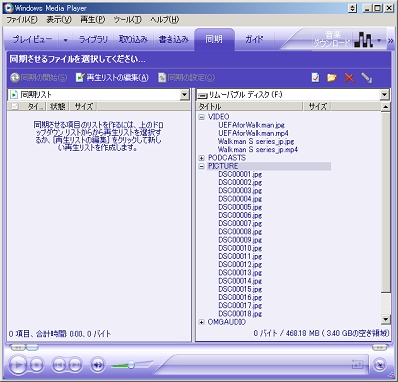Open the folder icon in sync toolbar
The width and height of the screenshot is (398, 382).
point(332,78)
